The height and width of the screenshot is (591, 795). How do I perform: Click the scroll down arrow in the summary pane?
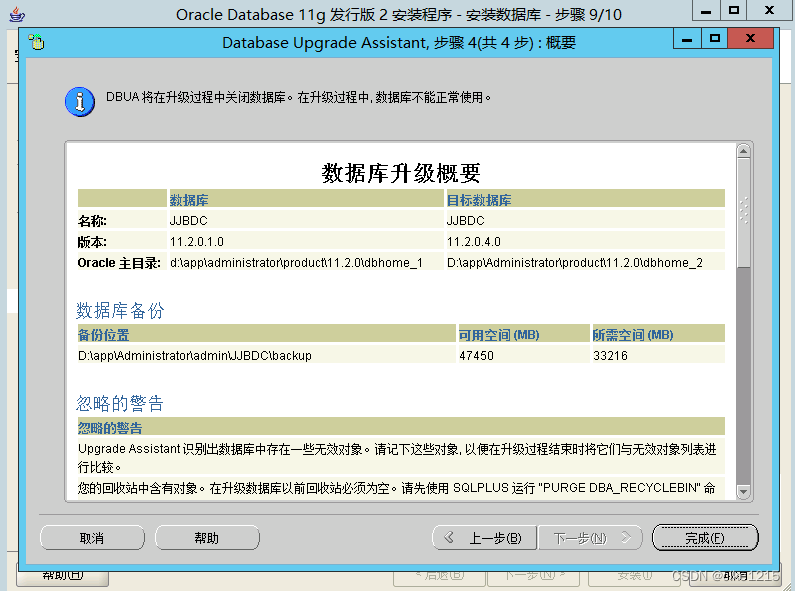[743, 491]
